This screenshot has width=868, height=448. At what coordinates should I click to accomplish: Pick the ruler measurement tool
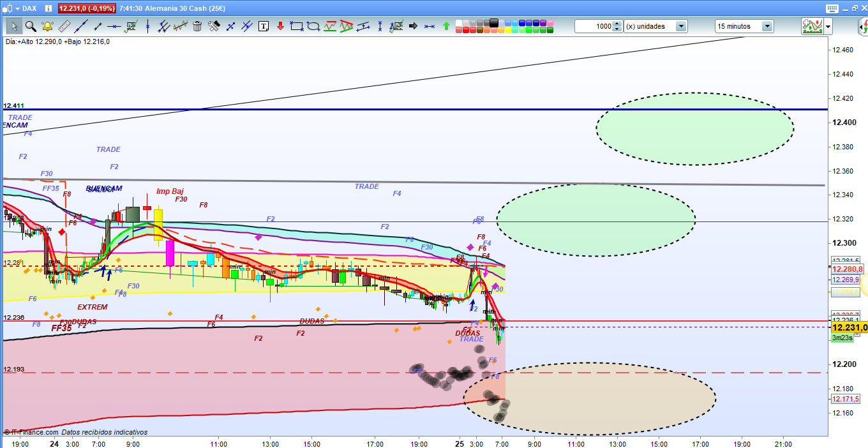pyautogui.click(x=64, y=26)
